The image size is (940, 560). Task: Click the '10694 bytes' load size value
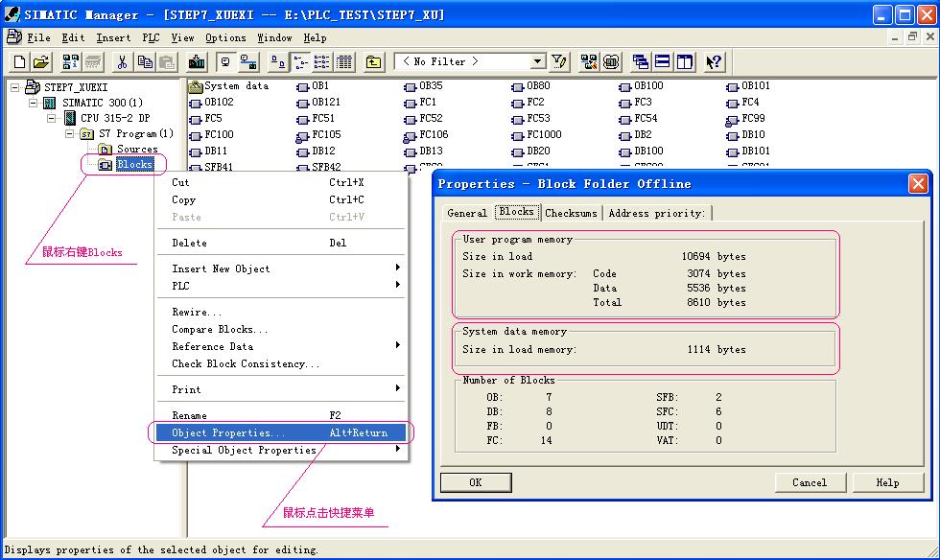714,257
